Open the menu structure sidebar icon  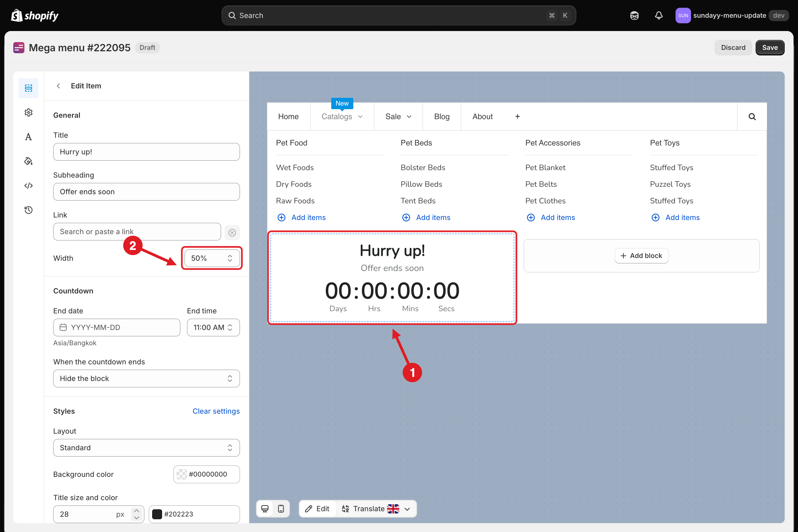pos(29,88)
